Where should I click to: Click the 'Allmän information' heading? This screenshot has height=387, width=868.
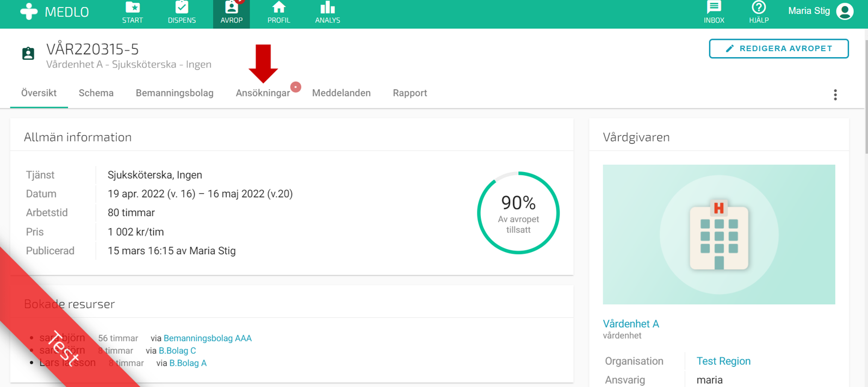click(x=78, y=137)
